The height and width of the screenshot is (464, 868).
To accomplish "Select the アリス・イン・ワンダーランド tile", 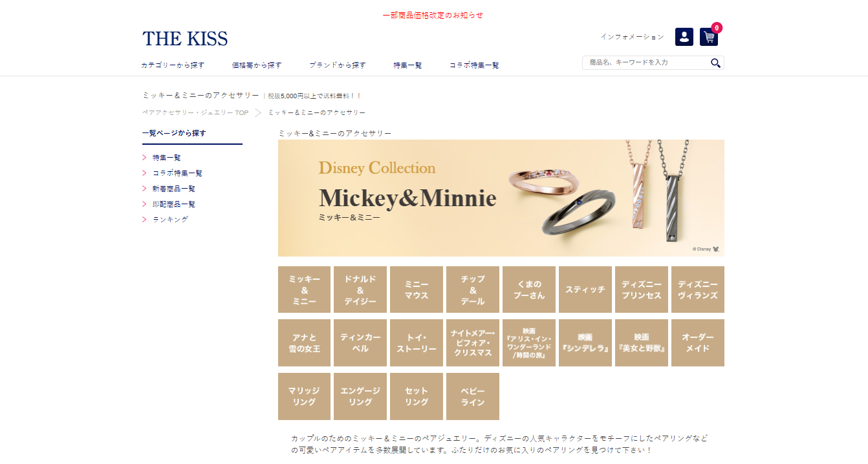I will pos(529,343).
